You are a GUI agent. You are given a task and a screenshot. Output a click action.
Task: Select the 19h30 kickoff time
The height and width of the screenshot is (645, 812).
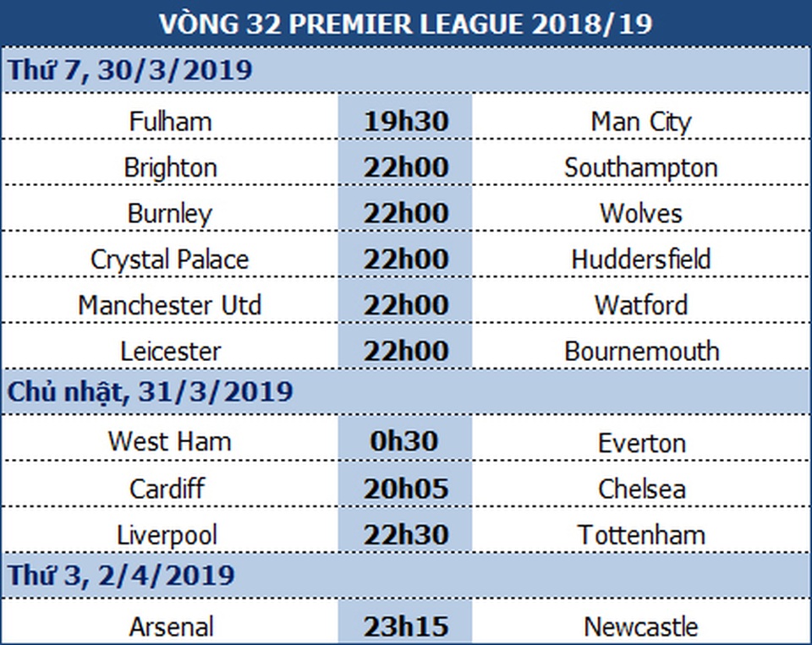tap(405, 122)
